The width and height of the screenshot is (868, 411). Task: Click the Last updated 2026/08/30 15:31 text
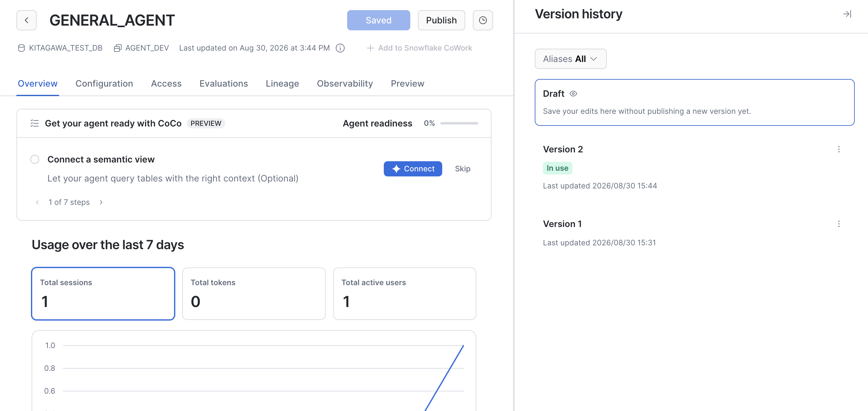pyautogui.click(x=600, y=243)
